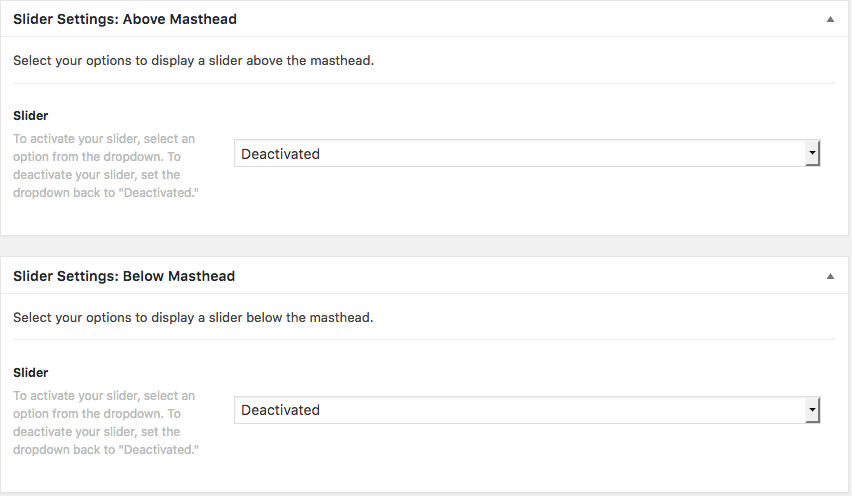Collapse the Below Masthead panel arrow
This screenshot has width=852, height=496.
(x=830, y=276)
